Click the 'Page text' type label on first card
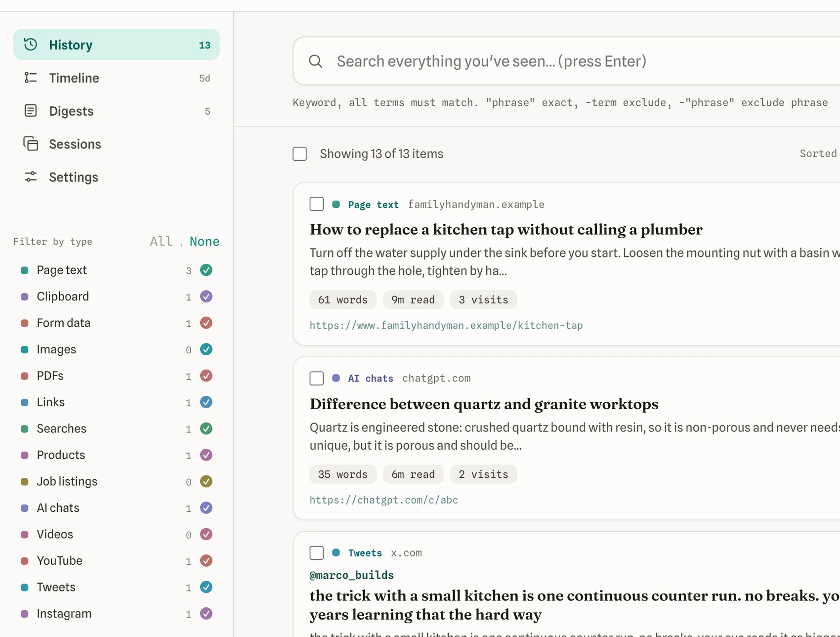This screenshot has width=840, height=637. click(x=374, y=205)
